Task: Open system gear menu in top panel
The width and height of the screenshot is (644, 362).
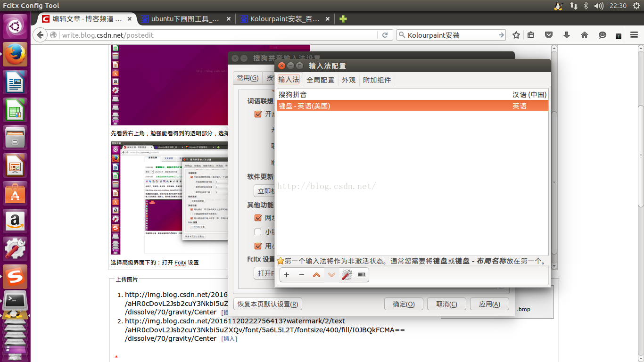Action: click(636, 6)
